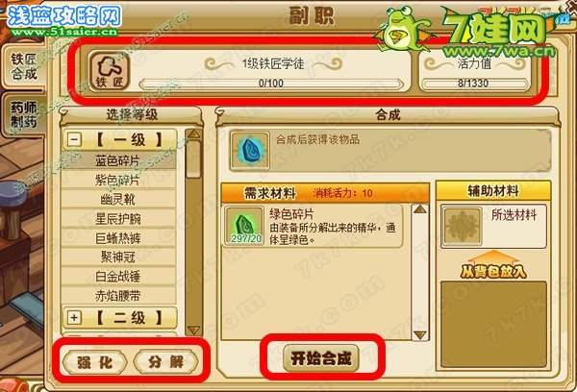The width and height of the screenshot is (577, 392).
Task: Click the 0/100 blacksmith experience progress bar
Action: click(x=271, y=84)
